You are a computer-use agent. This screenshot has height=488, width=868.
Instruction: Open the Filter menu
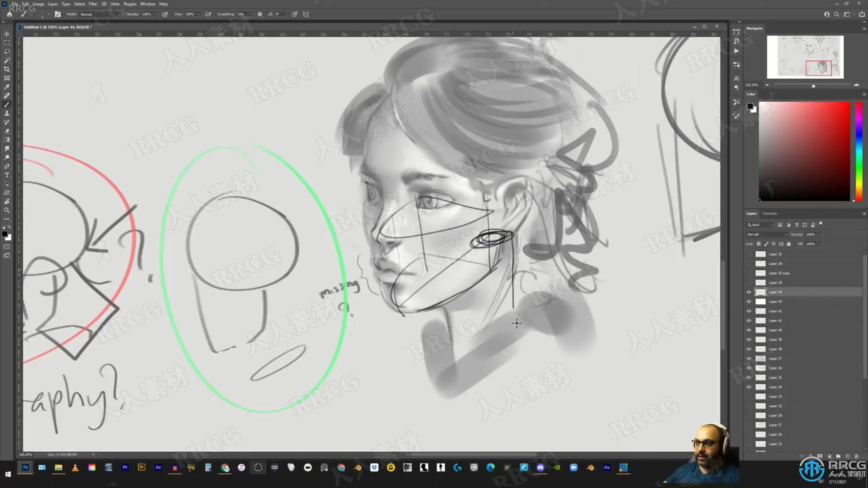coord(93,4)
